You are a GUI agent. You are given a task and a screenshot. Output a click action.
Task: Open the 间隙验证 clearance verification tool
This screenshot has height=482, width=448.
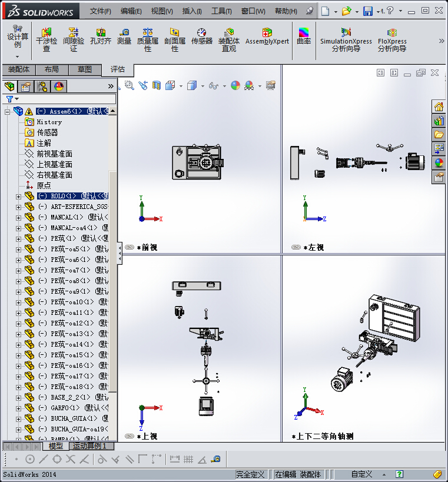click(73, 40)
